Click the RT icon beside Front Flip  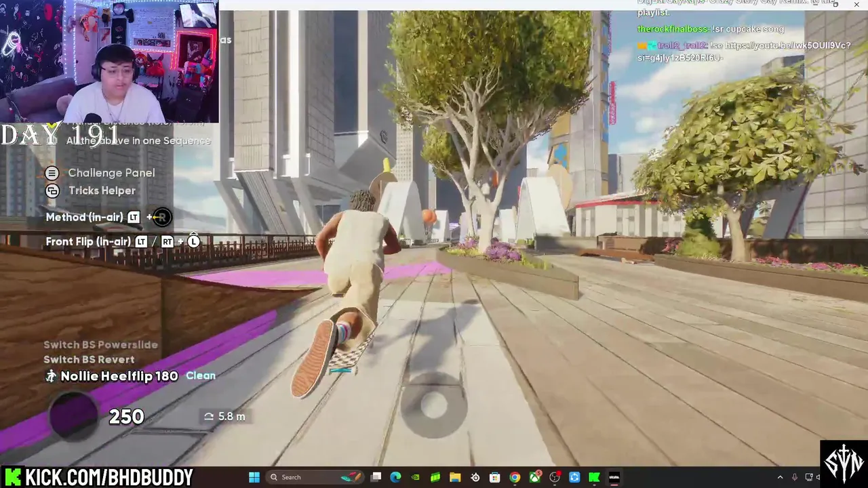click(x=167, y=241)
